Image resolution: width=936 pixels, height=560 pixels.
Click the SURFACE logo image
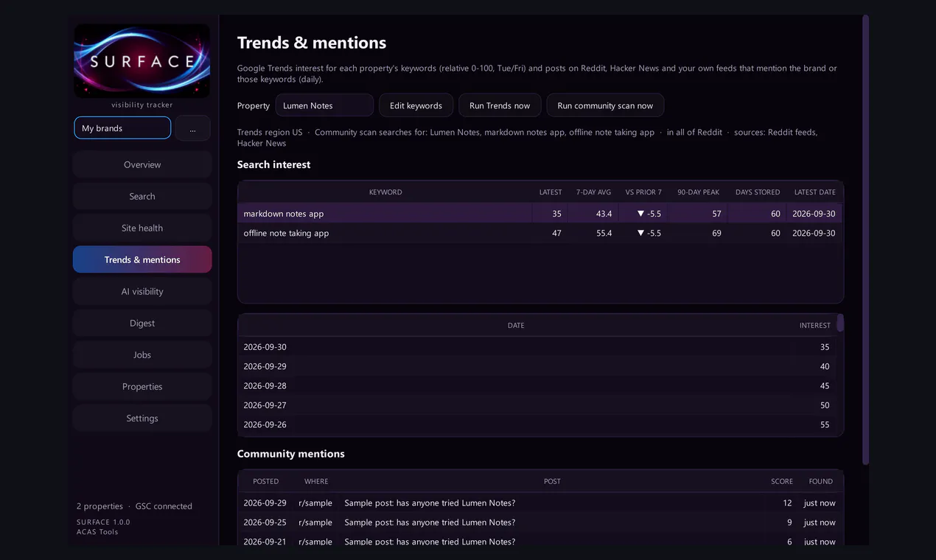(x=142, y=60)
